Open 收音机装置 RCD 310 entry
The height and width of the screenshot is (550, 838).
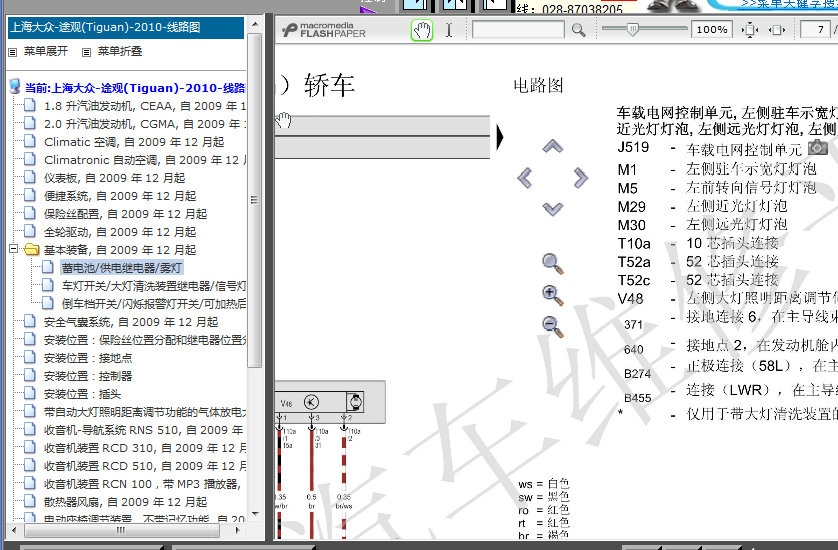tap(145, 448)
